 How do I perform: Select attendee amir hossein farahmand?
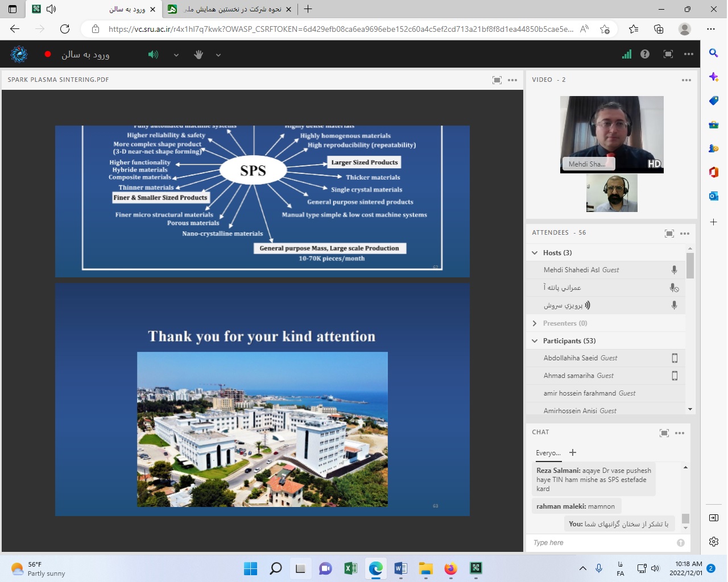[606, 393]
